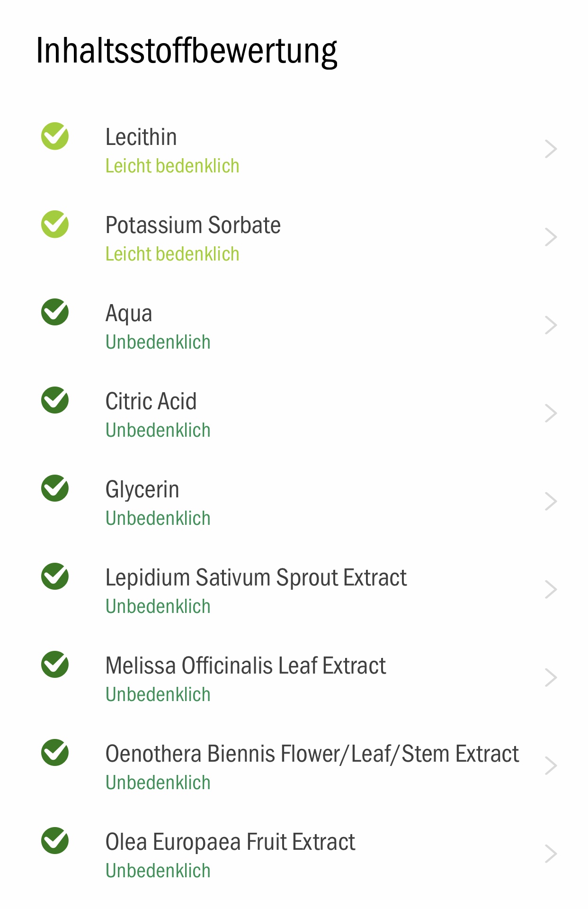Tap the checkmark icon beside Glycerin
The height and width of the screenshot is (909, 588).
55,488
